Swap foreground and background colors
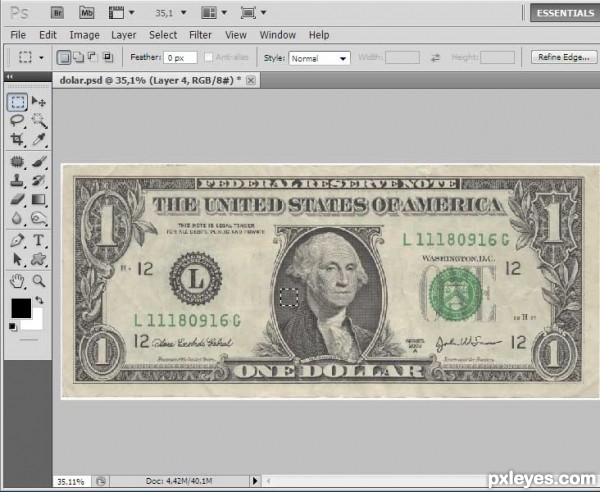The width and height of the screenshot is (600, 492). tap(39, 300)
